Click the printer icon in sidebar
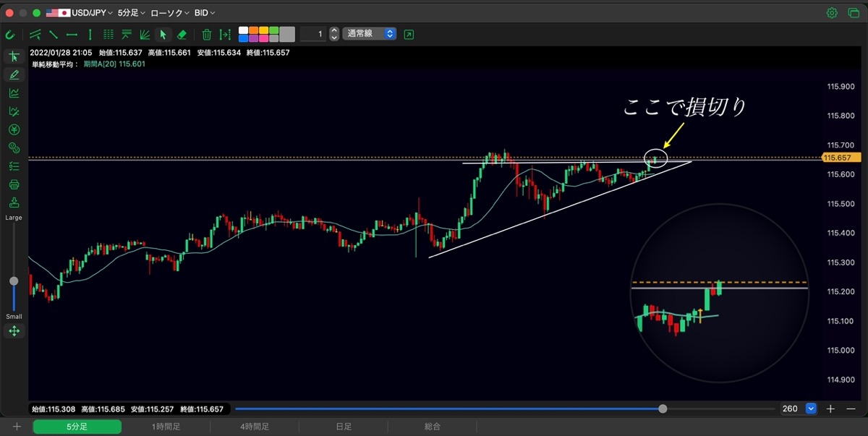Image resolution: width=868 pixels, height=436 pixels. [x=14, y=184]
